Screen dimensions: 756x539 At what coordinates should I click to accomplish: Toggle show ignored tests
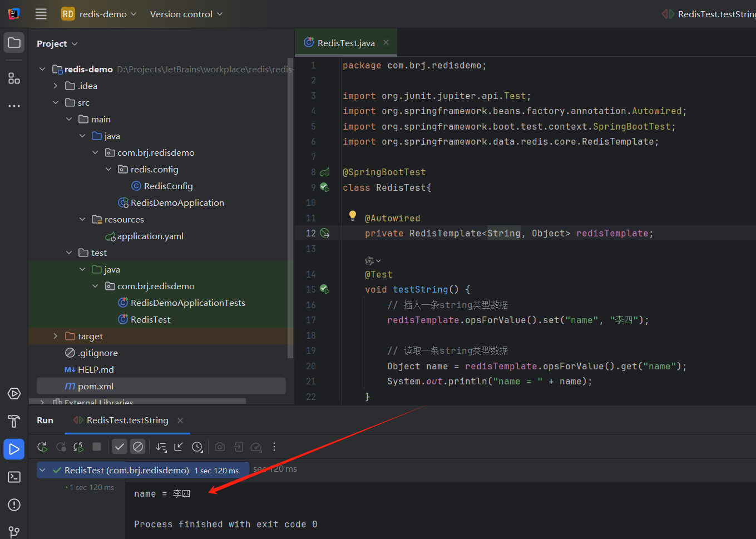[x=137, y=447]
